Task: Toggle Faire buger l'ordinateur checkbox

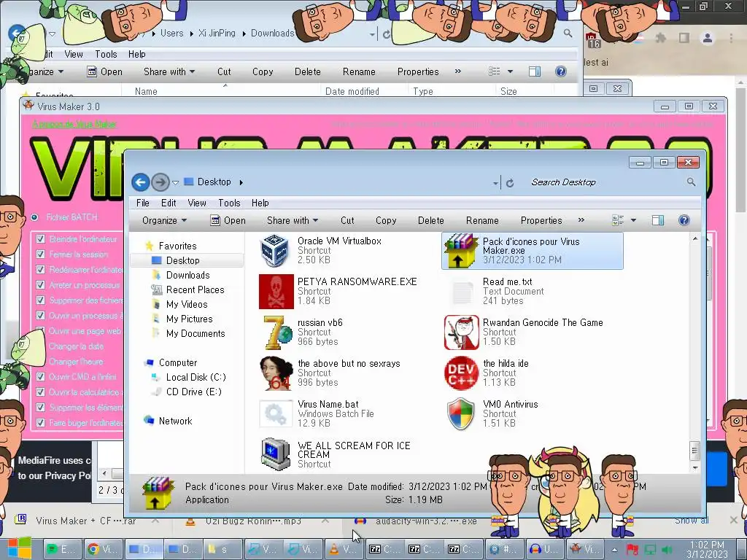Action: pyautogui.click(x=41, y=422)
